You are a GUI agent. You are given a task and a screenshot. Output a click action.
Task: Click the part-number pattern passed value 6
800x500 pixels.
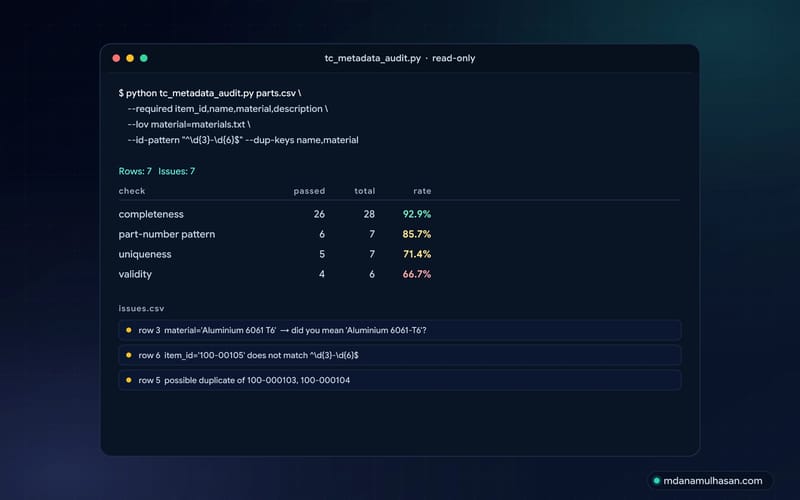pyautogui.click(x=322, y=234)
